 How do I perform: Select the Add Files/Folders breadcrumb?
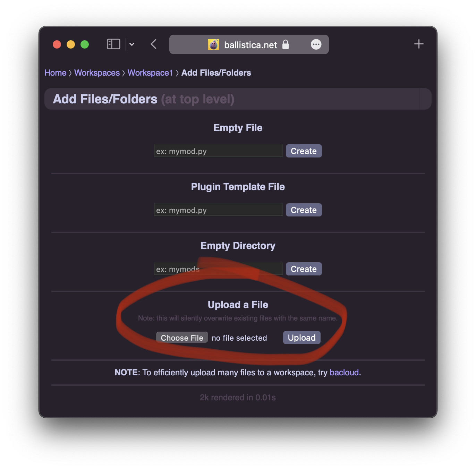[x=216, y=73]
